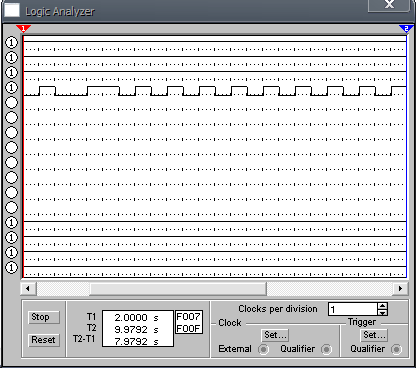Click the Stop button
The width and height of the screenshot is (416, 368).
(44, 317)
